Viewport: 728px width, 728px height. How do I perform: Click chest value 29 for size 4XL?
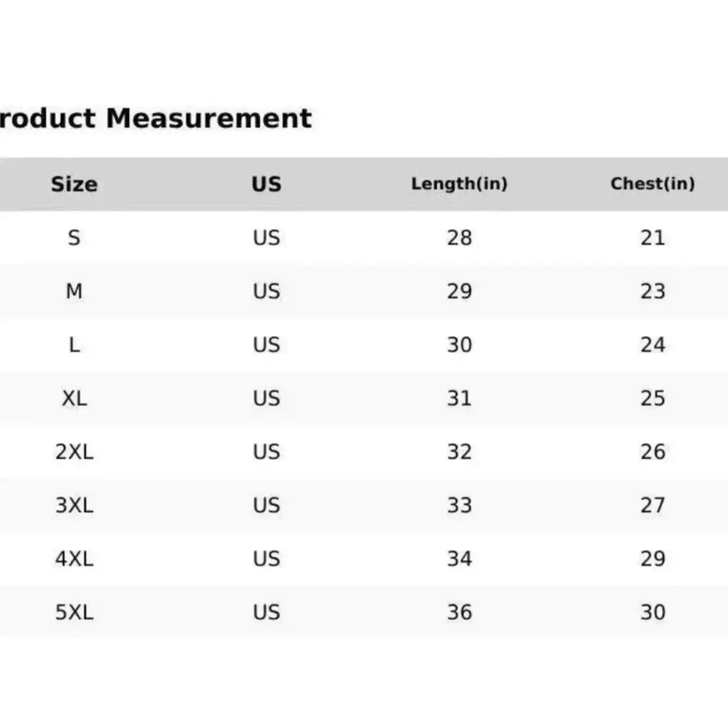click(x=652, y=559)
